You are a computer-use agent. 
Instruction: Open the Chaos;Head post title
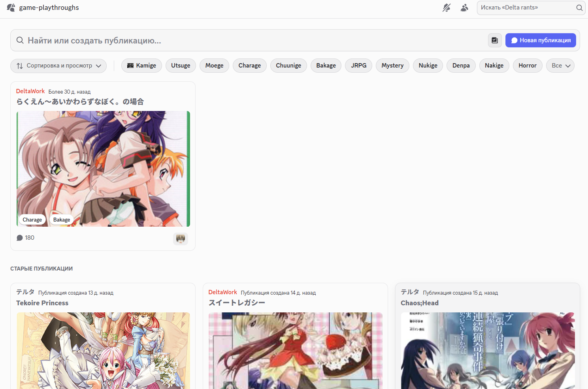420,303
